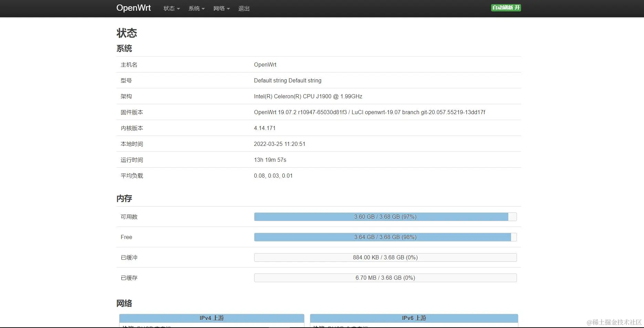Image resolution: width=644 pixels, height=328 pixels.
Task: Select the IPv6 上游 panel header
Action: pyautogui.click(x=414, y=318)
